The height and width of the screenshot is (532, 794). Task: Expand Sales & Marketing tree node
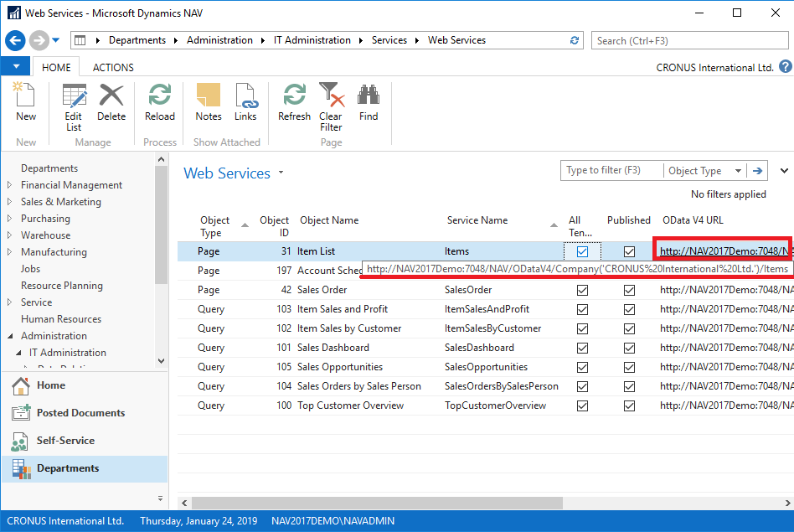(x=9, y=202)
